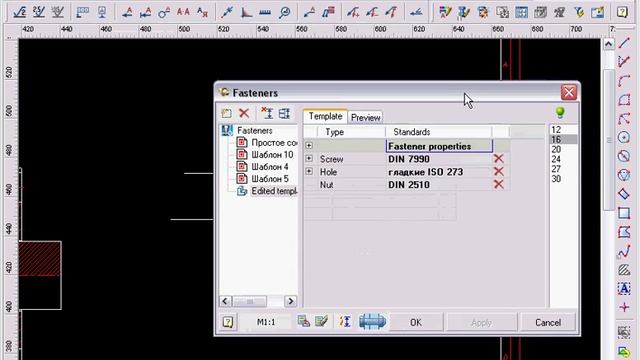Select the rectangle tool in right toolbar
Screen dimensions: 640x360
click(x=624, y=213)
